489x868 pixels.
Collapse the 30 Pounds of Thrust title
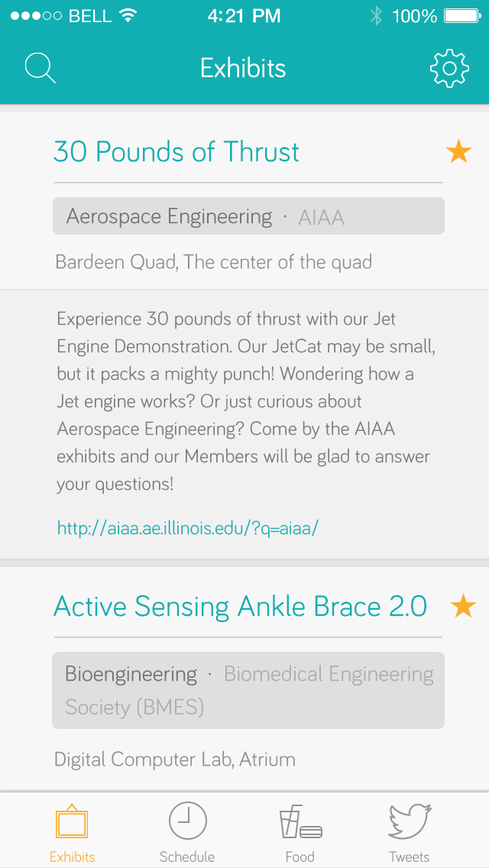176,152
